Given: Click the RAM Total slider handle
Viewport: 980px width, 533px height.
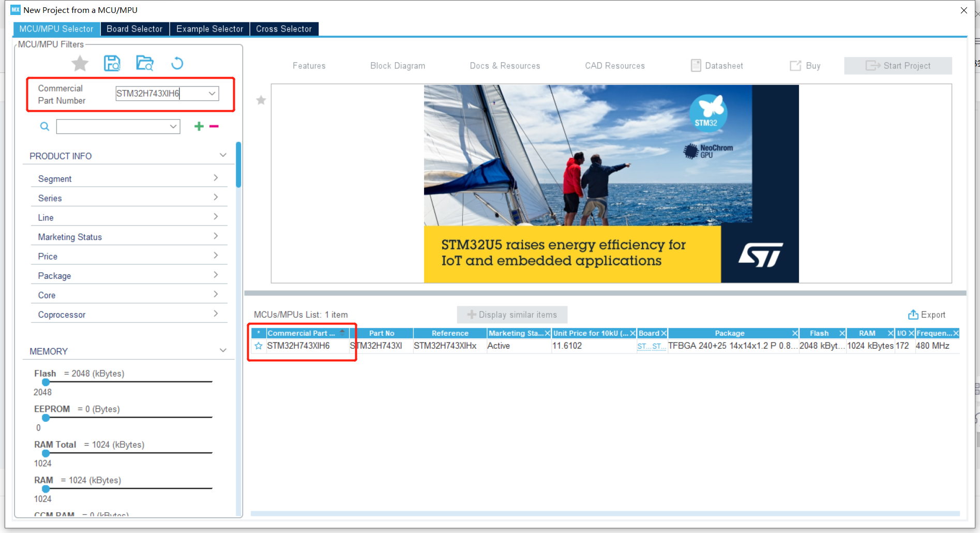Looking at the screenshot, I should click(46, 453).
